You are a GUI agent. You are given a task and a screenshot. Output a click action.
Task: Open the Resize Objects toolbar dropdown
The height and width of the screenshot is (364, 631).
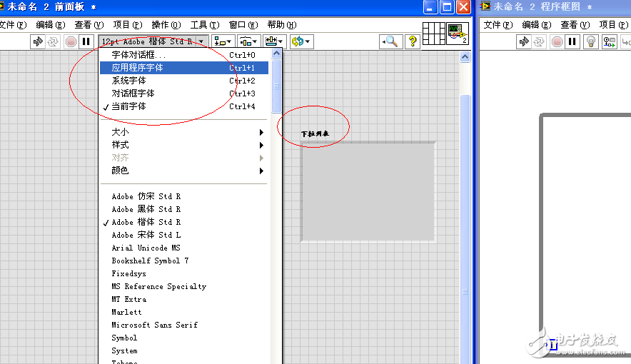(273, 41)
